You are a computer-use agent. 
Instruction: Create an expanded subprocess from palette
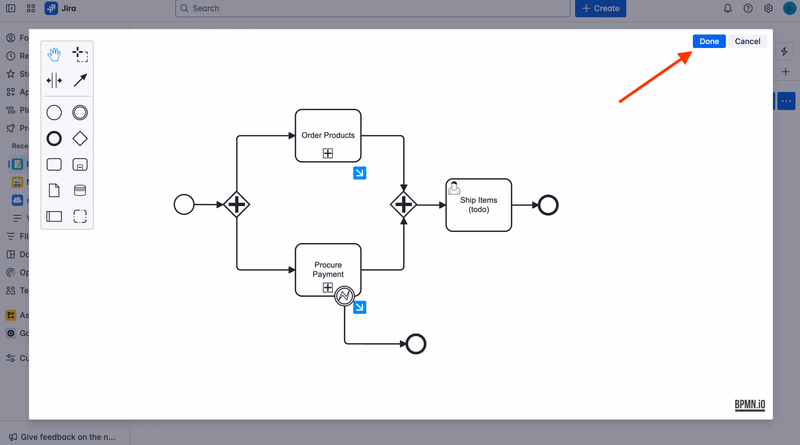[80, 164]
